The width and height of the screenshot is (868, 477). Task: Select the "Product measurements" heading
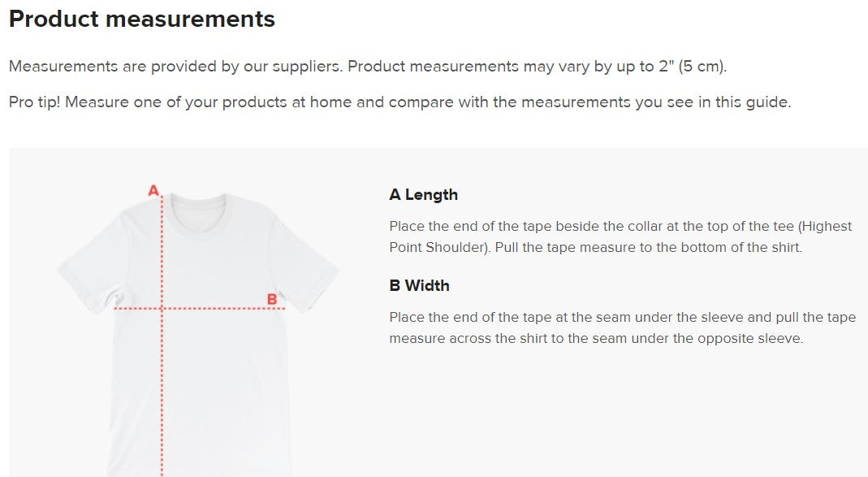point(142,20)
